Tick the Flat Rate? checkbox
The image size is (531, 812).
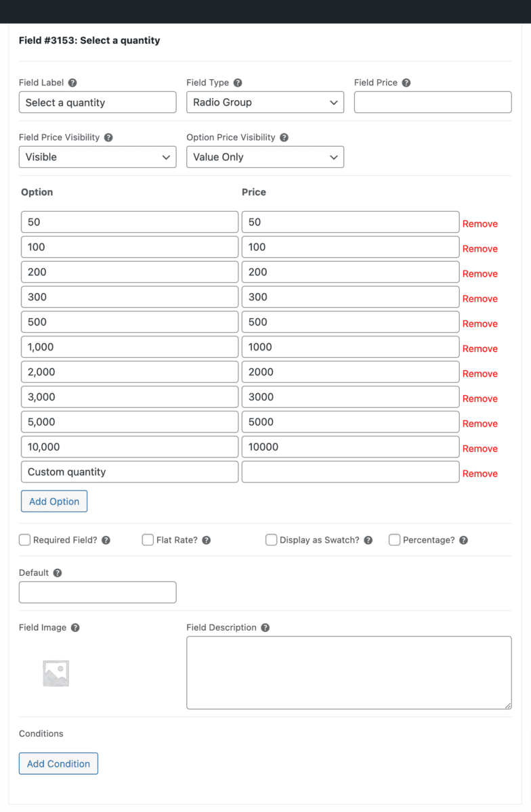click(x=148, y=540)
